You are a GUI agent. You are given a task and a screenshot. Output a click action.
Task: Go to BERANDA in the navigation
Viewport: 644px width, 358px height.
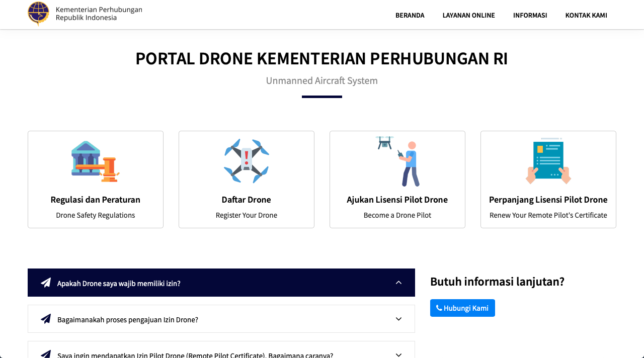coord(410,15)
